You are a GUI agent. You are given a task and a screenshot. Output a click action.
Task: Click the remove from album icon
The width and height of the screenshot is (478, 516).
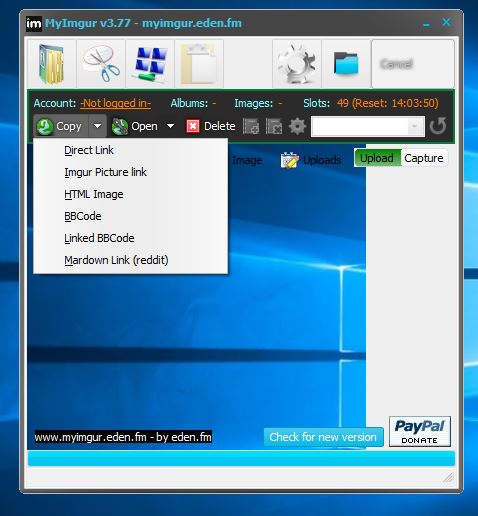[274, 126]
